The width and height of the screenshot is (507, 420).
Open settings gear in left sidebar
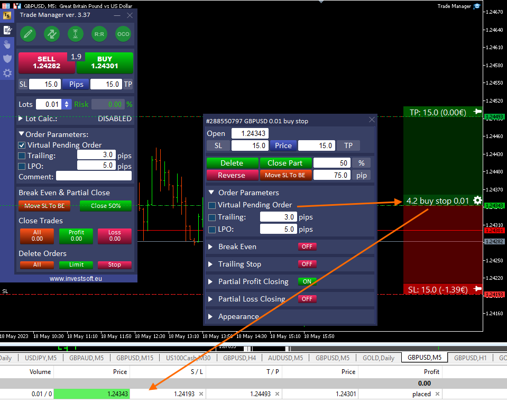7,73
